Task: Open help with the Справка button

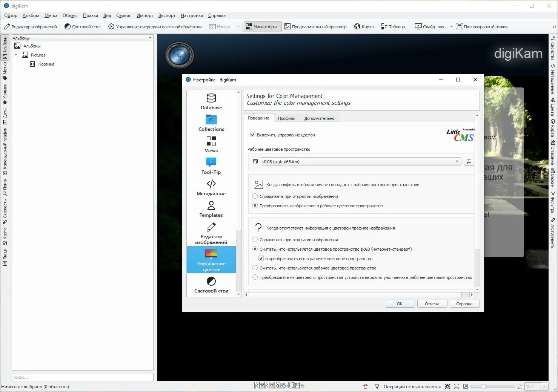Action: (464, 304)
